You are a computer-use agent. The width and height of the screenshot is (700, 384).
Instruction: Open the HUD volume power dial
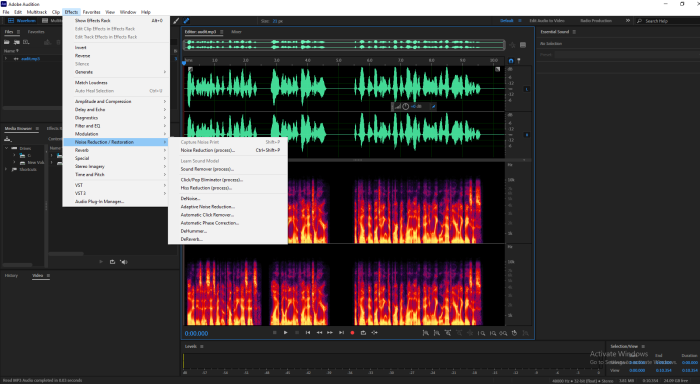[405, 106]
